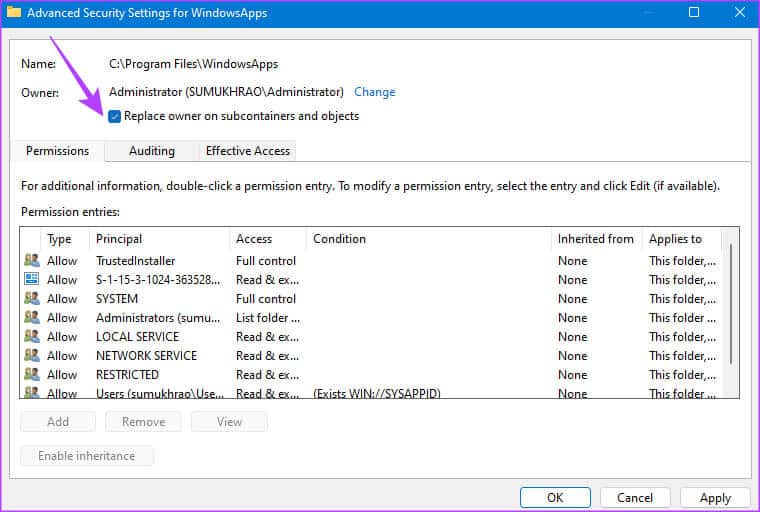Click the user group icon beside RESTRICTED
The width and height of the screenshot is (760, 512).
[32, 374]
